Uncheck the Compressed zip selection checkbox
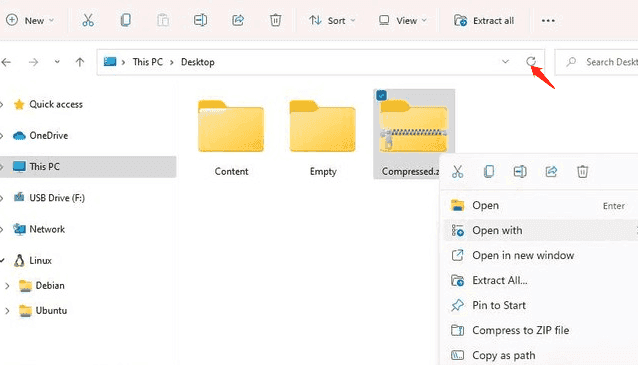The image size is (638, 365). tap(381, 96)
